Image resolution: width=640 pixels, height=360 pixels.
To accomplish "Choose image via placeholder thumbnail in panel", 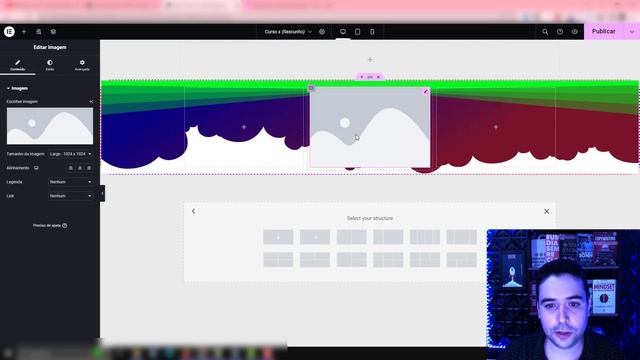I will pos(50,126).
